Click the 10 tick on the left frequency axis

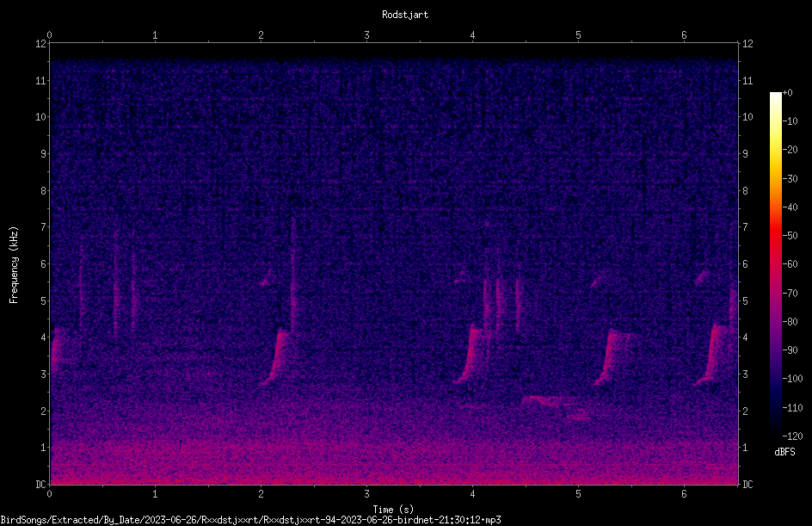point(41,117)
